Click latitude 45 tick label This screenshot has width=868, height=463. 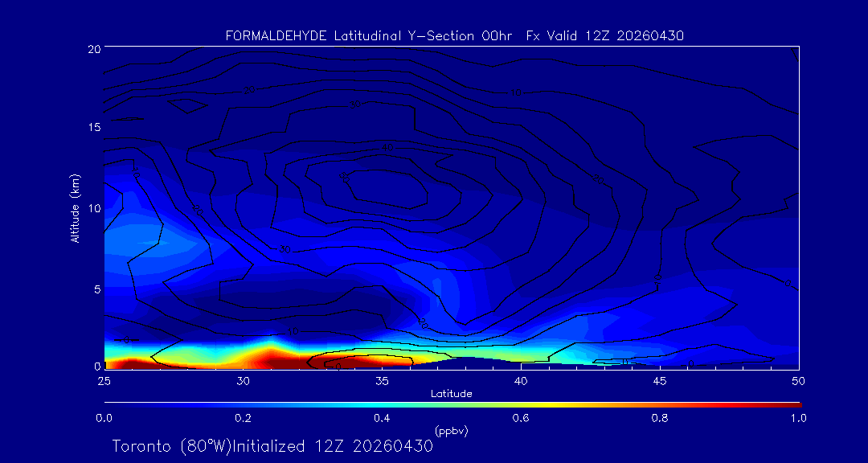[660, 381]
